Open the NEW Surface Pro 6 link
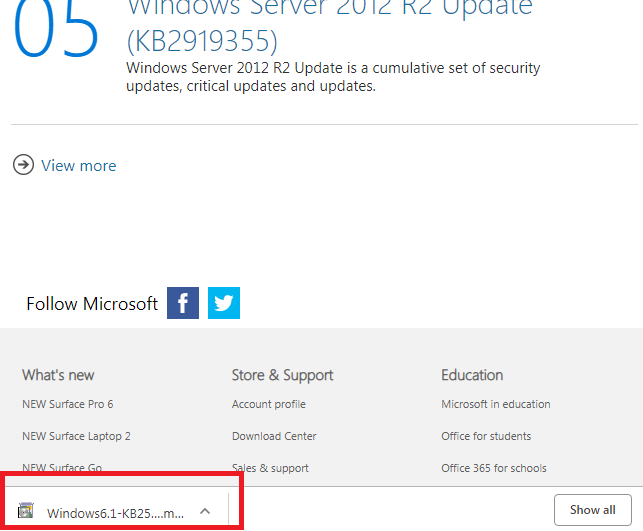This screenshot has width=643, height=531. pyautogui.click(x=68, y=404)
